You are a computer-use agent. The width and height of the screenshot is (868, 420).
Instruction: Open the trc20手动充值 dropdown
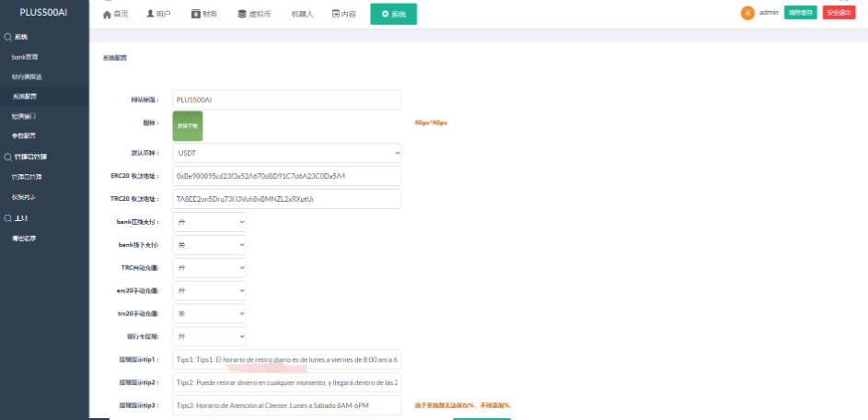209,313
